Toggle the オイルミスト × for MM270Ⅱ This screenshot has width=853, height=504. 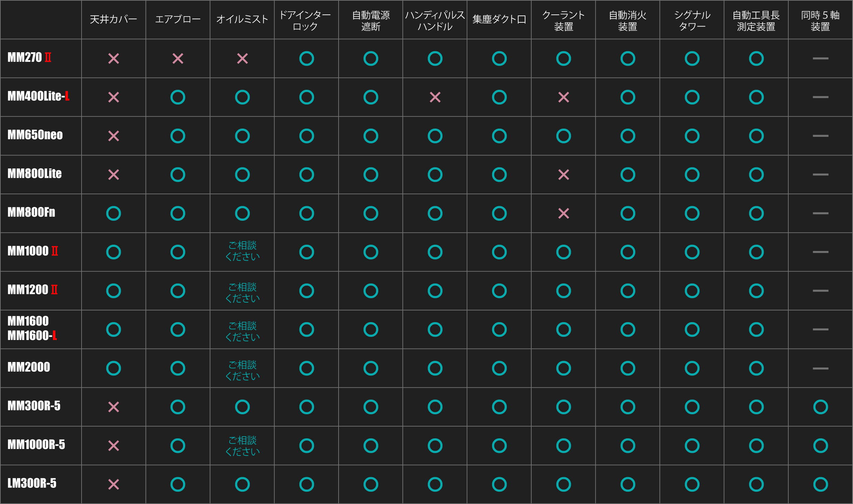point(242,58)
